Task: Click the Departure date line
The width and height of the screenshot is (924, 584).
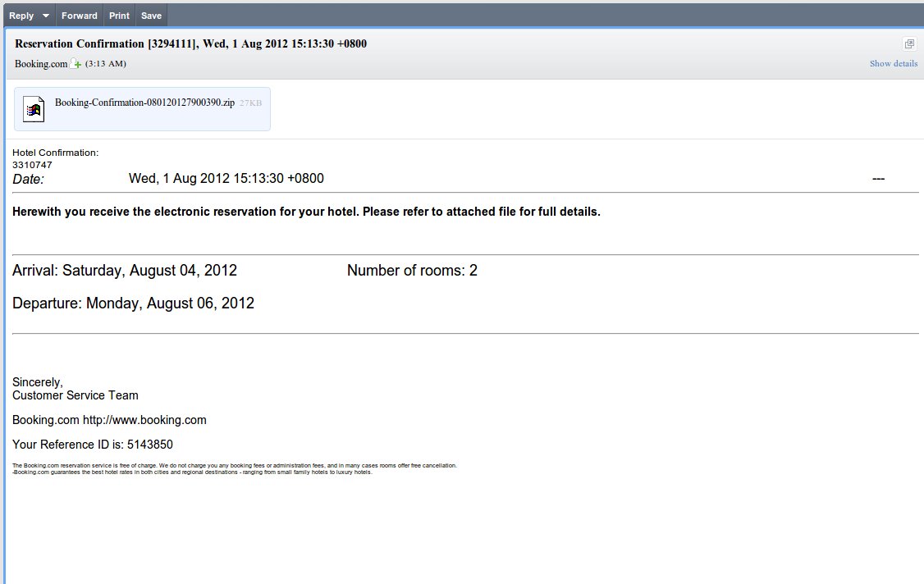Action: (133, 303)
